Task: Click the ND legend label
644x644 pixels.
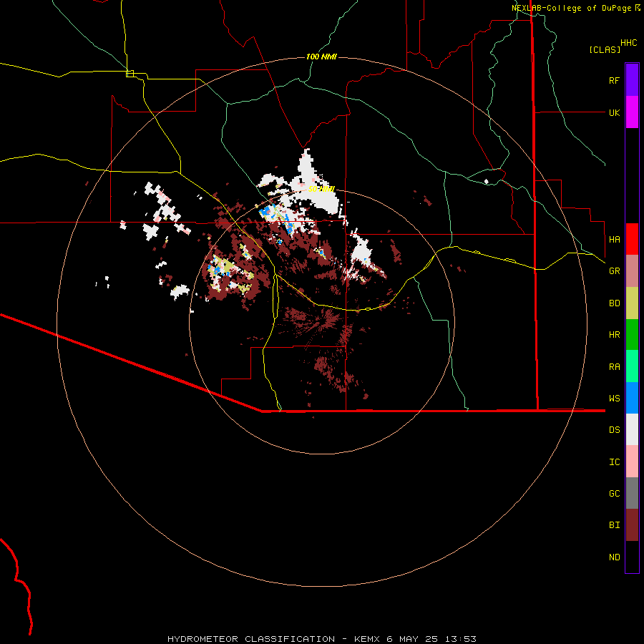Action: (614, 557)
